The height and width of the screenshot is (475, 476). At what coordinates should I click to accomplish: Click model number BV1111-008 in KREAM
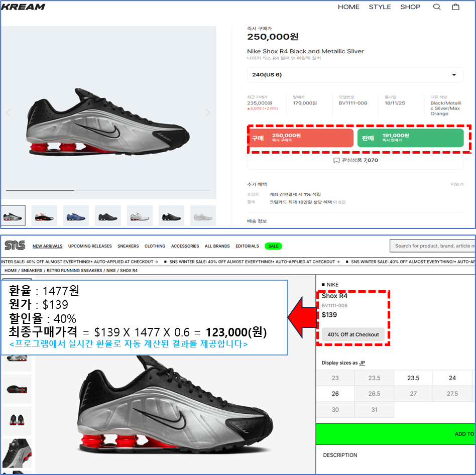353,103
